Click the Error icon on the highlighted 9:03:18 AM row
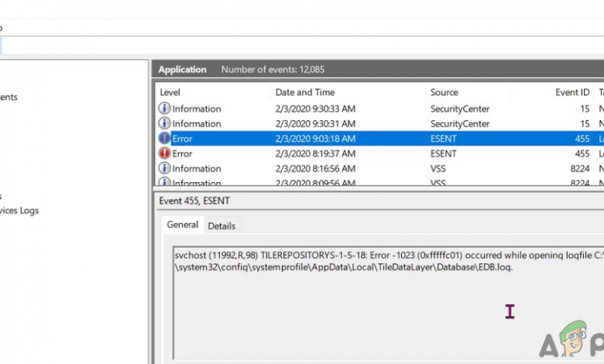The width and height of the screenshot is (604, 364). point(164,139)
